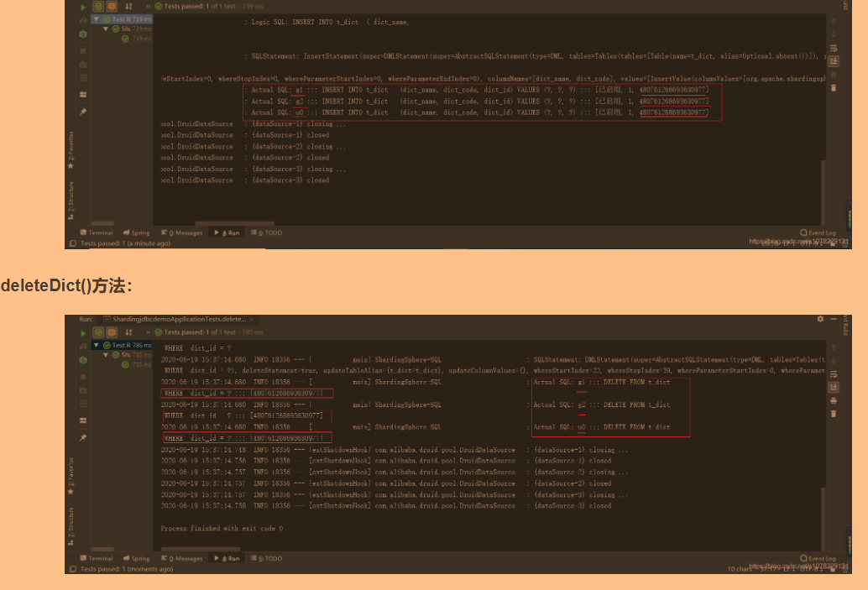Click Favorites side tab in upper panel

pyautogui.click(x=71, y=150)
